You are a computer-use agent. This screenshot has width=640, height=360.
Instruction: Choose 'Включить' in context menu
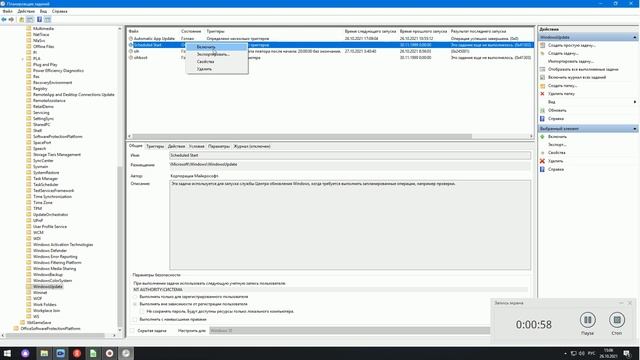217,47
